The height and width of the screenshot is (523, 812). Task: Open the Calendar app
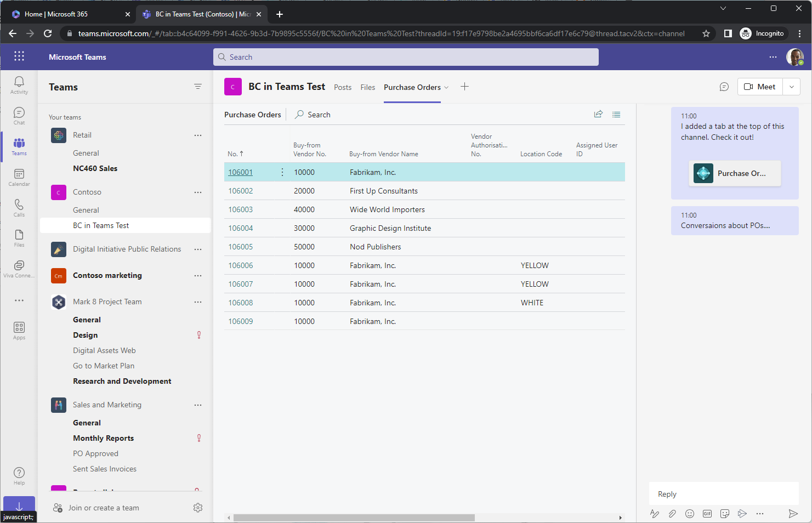coord(19,177)
